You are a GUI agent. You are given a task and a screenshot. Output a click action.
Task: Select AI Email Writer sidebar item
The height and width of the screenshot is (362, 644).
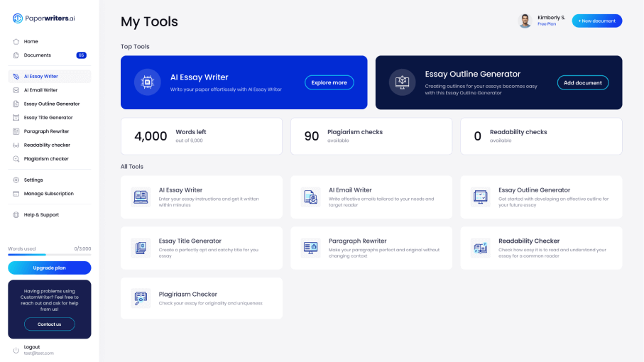[49, 90]
